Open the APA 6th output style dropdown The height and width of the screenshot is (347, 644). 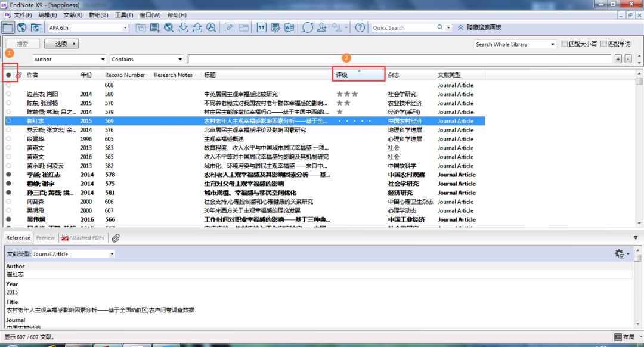point(125,27)
